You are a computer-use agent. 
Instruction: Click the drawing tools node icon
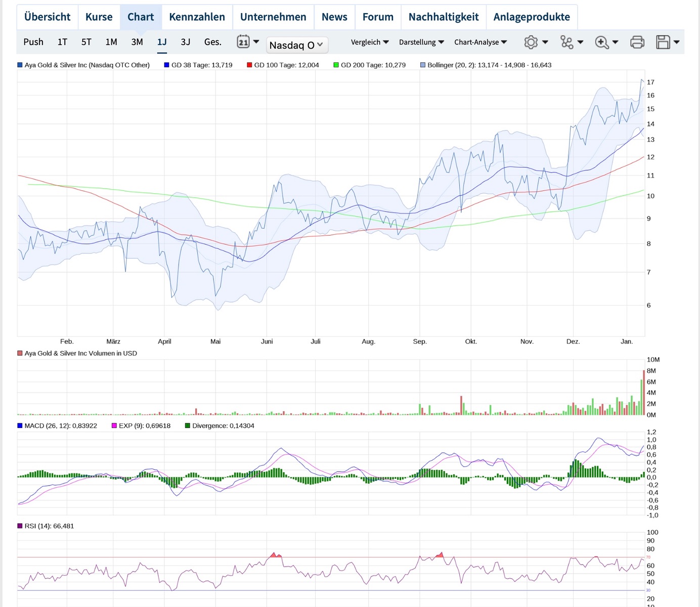point(567,42)
